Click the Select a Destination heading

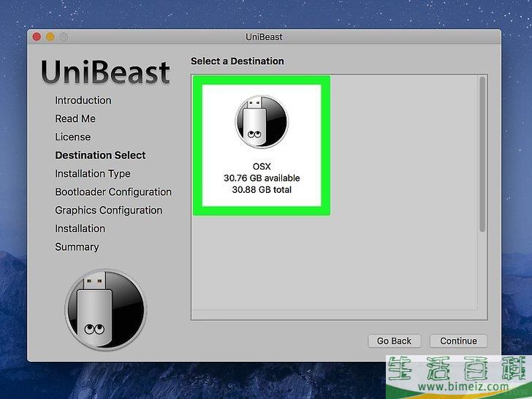click(237, 61)
